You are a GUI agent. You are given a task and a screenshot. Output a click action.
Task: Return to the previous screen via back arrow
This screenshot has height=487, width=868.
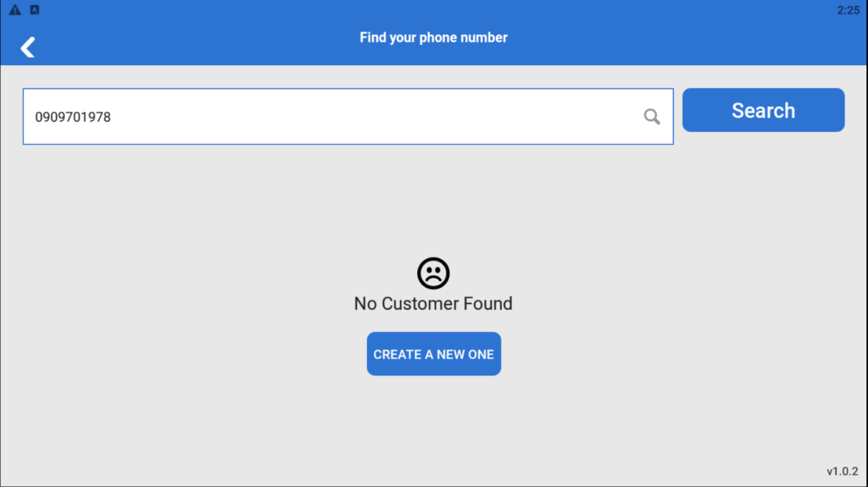28,47
